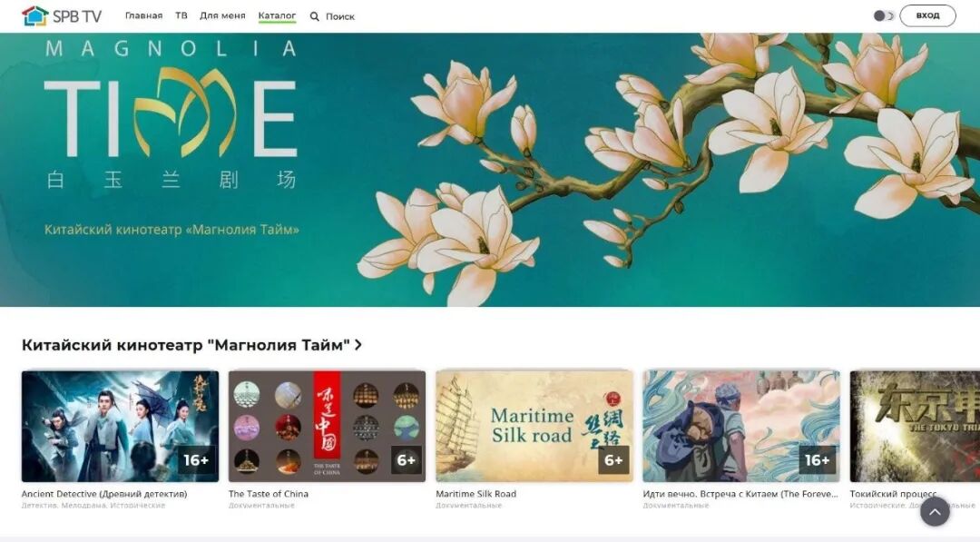
Task: Click the search magnifier icon
Action: pos(314,17)
